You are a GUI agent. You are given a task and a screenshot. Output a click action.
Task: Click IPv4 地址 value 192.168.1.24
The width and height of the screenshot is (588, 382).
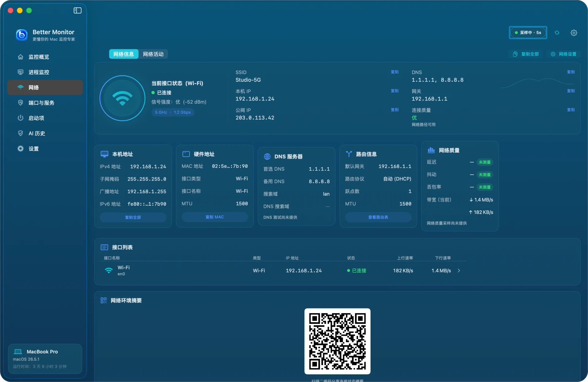[148, 167]
